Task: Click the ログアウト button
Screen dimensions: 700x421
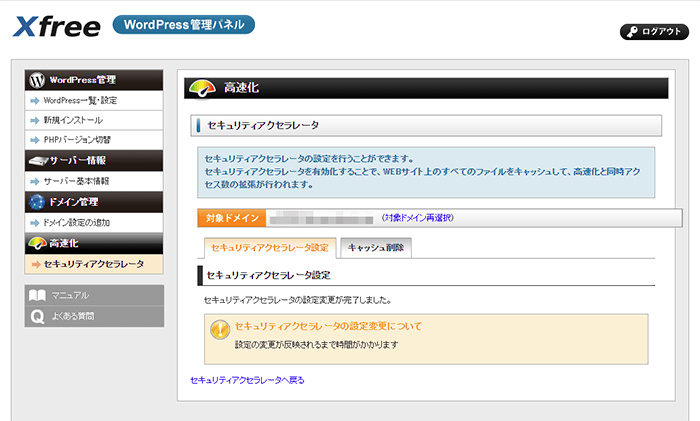Action: pos(654,32)
